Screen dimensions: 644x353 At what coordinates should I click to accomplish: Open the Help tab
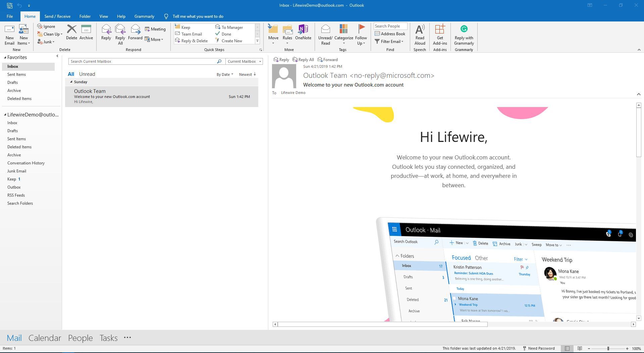tap(121, 16)
